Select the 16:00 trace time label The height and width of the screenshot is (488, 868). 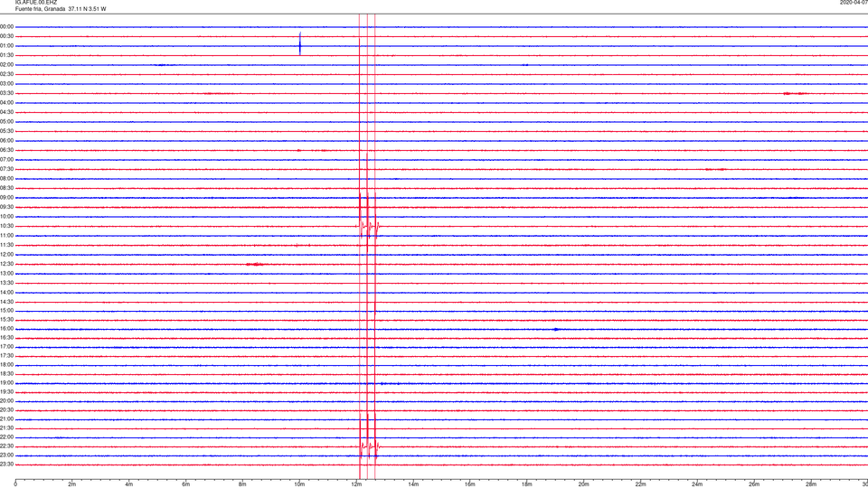(x=6, y=329)
